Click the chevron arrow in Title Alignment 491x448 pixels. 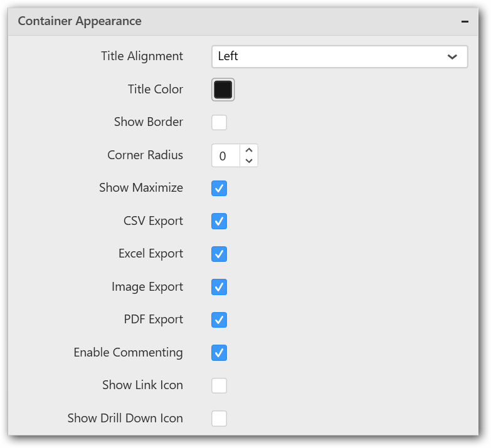click(452, 57)
